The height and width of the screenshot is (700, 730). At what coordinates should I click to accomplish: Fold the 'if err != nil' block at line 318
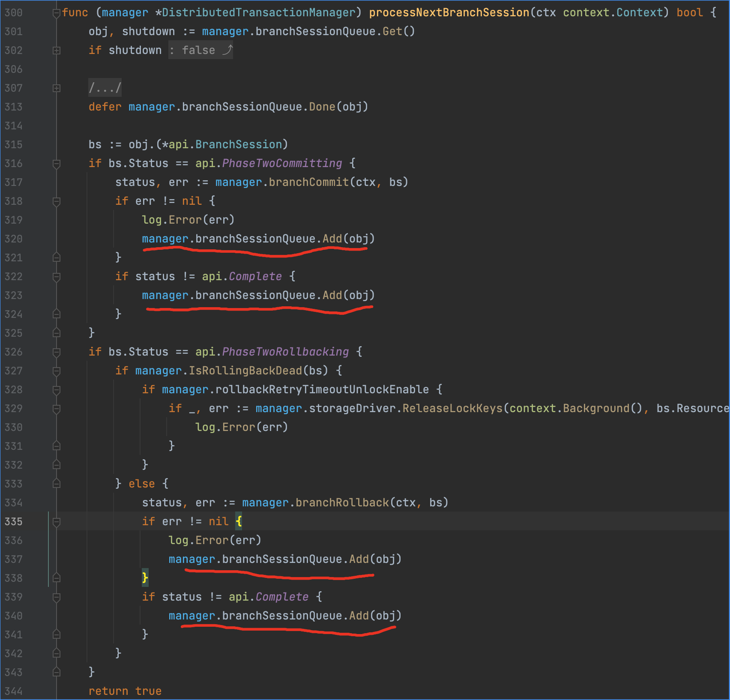pos(56,201)
